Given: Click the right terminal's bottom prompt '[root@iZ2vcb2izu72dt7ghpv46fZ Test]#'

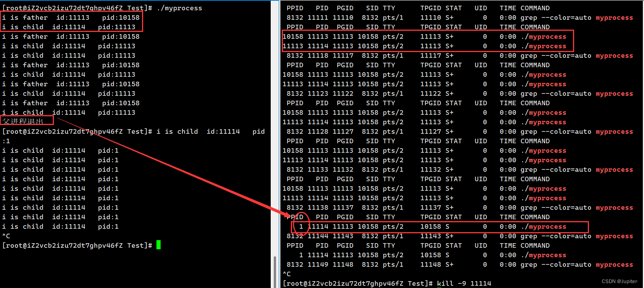Looking at the screenshot, I should click(x=358, y=283).
